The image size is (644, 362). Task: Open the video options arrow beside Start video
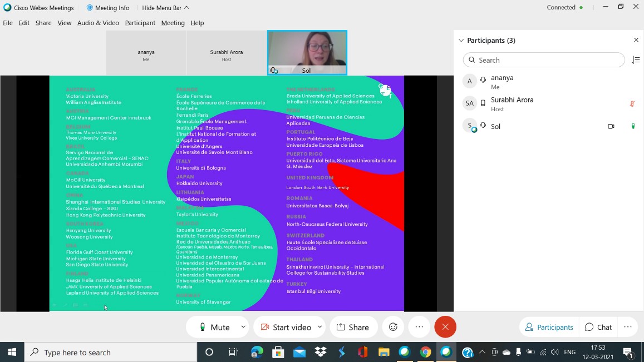pyautogui.click(x=319, y=327)
